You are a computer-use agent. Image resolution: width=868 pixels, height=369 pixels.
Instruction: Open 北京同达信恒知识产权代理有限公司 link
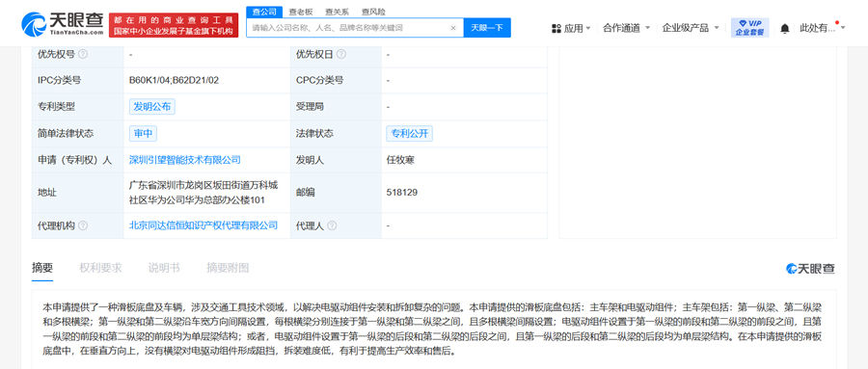click(203, 225)
